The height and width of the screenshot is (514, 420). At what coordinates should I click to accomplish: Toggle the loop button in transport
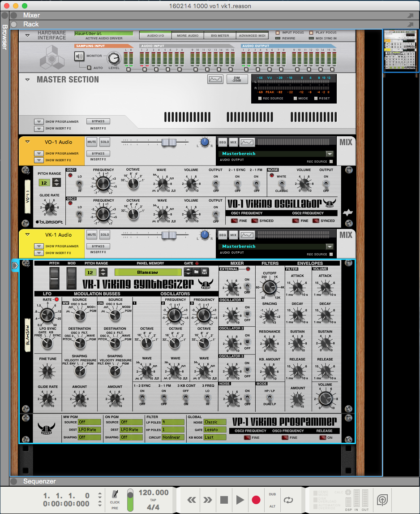pos(288,500)
